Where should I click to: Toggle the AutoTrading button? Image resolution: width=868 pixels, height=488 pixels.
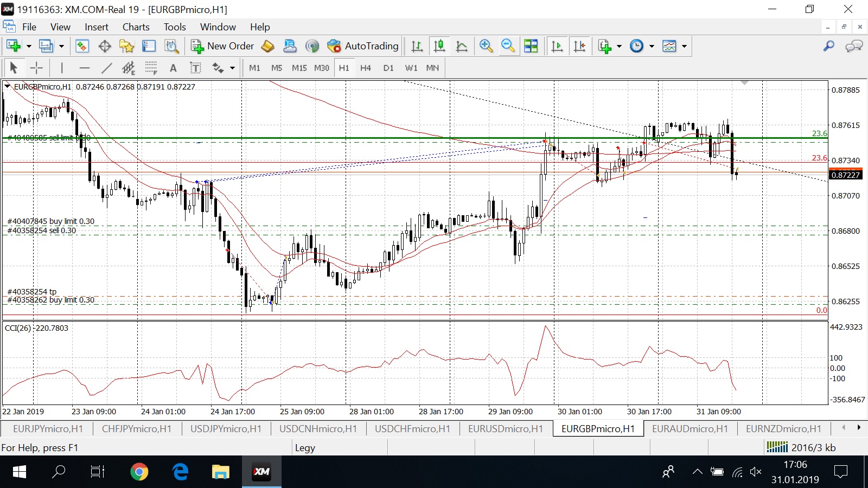click(x=363, y=46)
